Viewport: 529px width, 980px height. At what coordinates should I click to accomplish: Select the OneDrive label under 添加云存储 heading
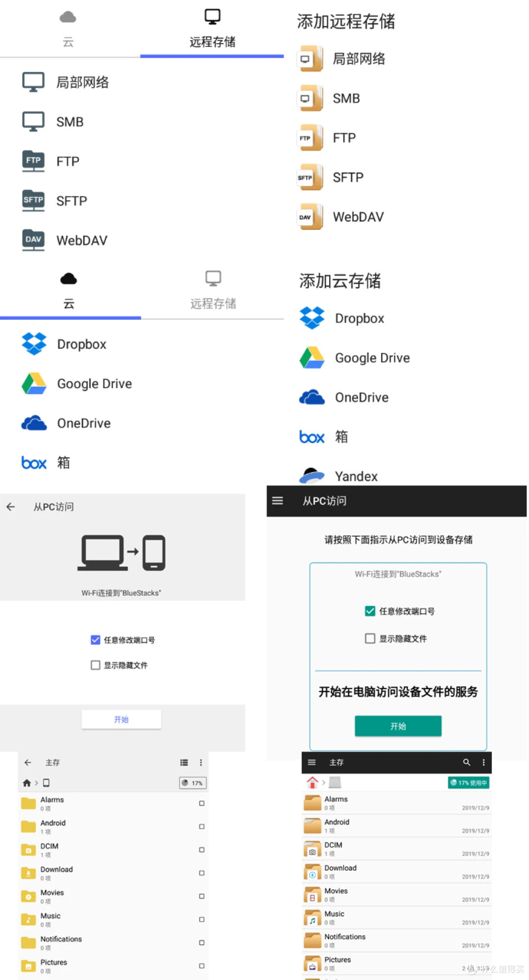click(361, 397)
